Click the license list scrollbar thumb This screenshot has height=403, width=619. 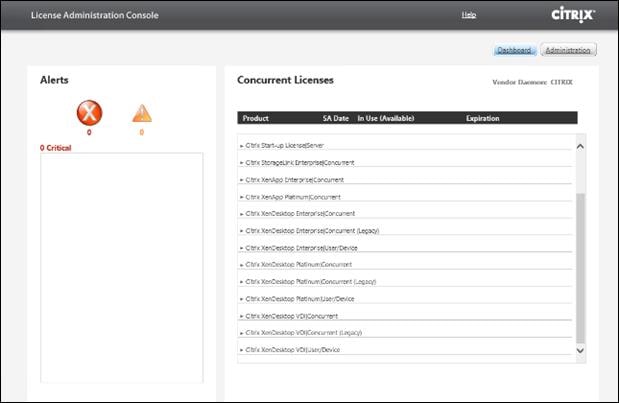click(580, 268)
